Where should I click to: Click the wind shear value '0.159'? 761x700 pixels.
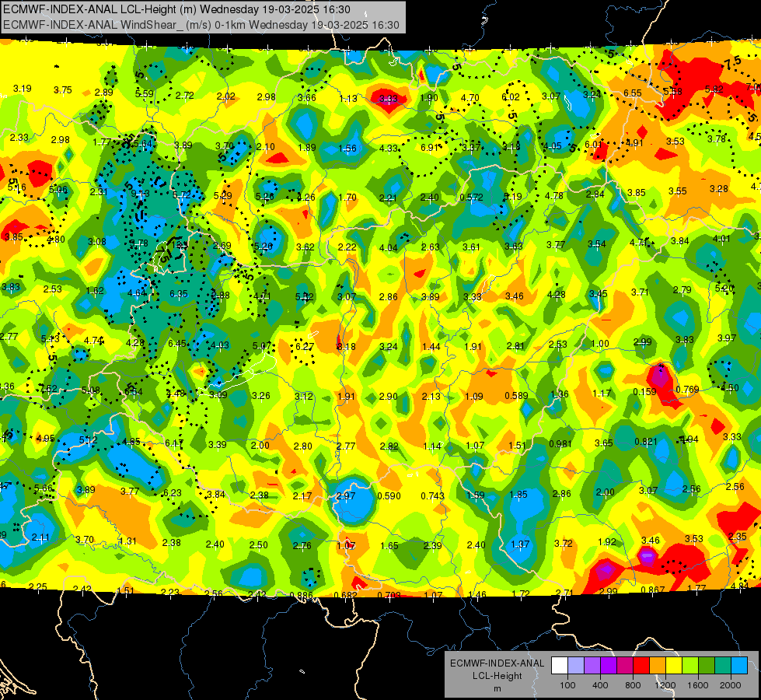(x=644, y=391)
